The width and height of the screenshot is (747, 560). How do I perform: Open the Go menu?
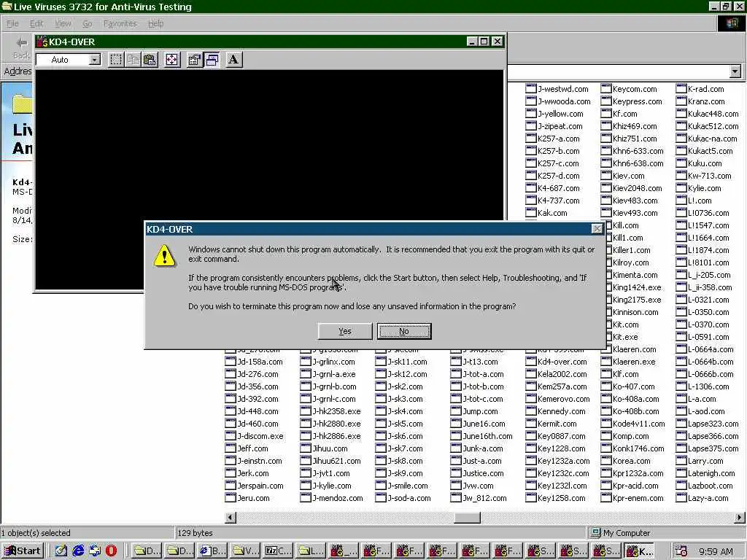88,23
